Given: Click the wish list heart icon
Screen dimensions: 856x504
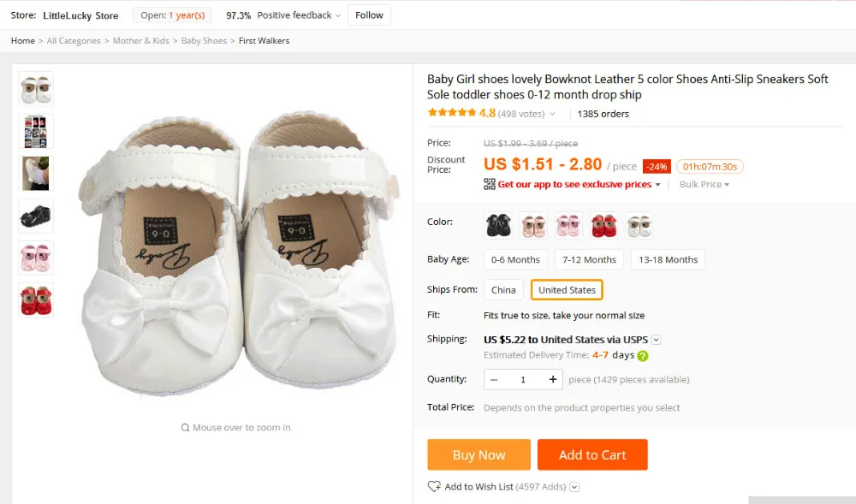Looking at the screenshot, I should [434, 487].
